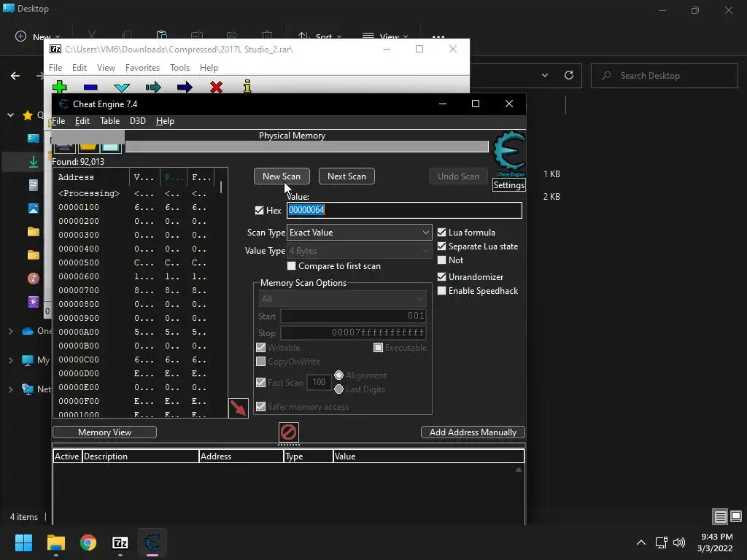Click the Explorer back arrow
The height and width of the screenshot is (560, 747).
coord(15,76)
